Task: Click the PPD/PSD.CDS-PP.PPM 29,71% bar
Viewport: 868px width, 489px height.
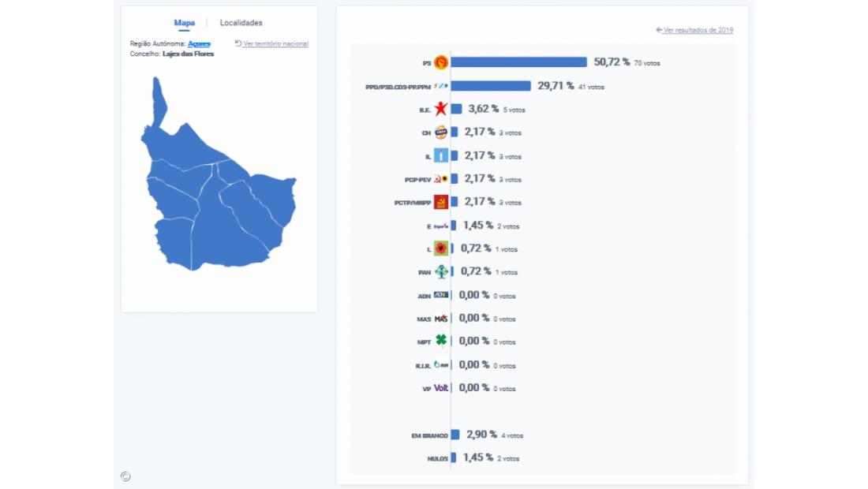Action: 490,86
